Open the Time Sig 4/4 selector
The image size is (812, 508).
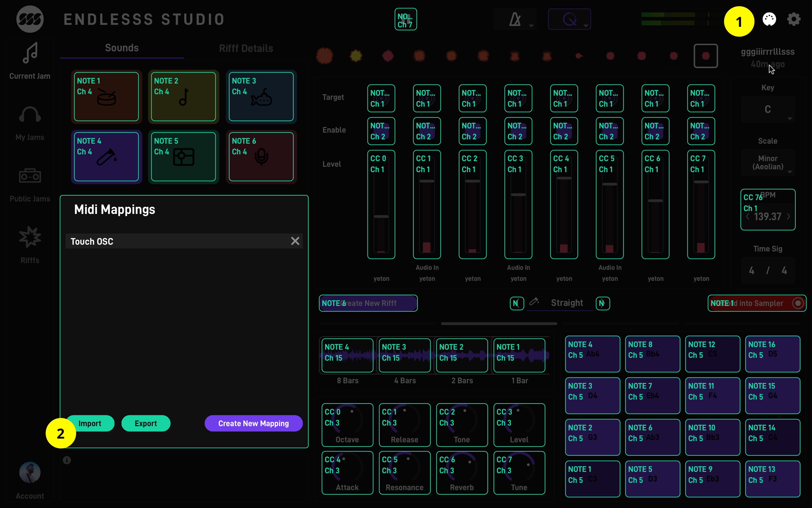coord(768,270)
